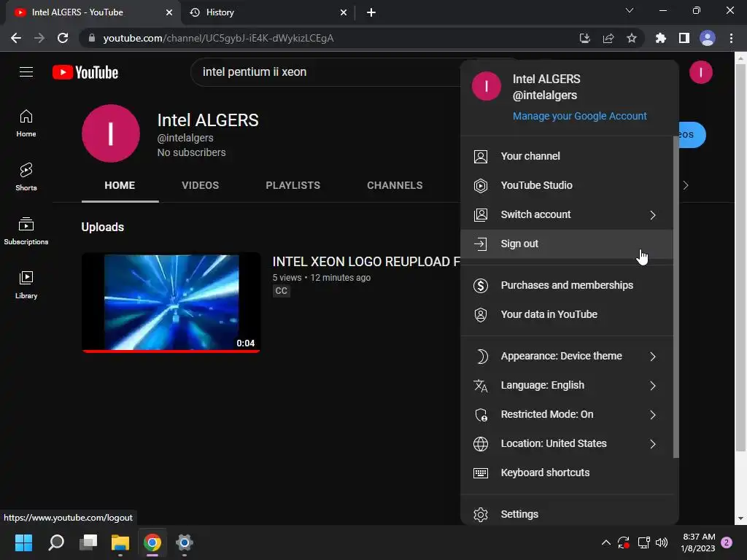Click the Keyboard shortcuts keyboard icon
This screenshot has height=560, width=747.
480,472
